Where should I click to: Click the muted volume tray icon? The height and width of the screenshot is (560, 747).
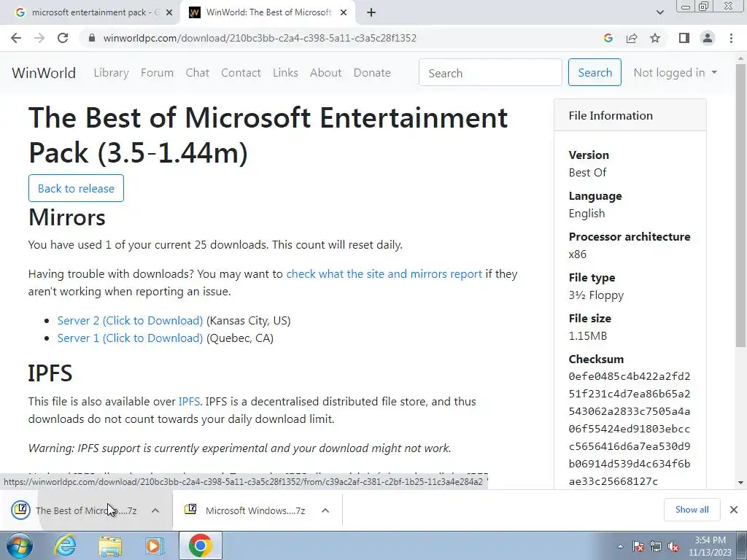673,547
